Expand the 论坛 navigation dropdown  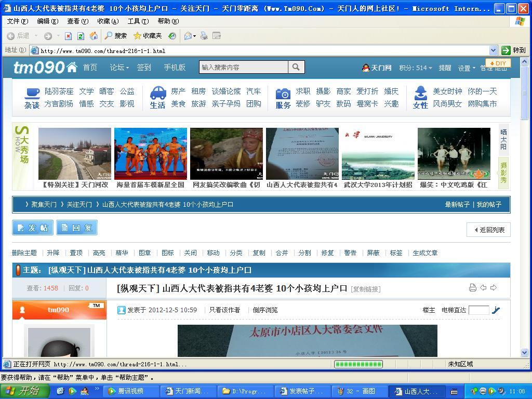[x=118, y=68]
